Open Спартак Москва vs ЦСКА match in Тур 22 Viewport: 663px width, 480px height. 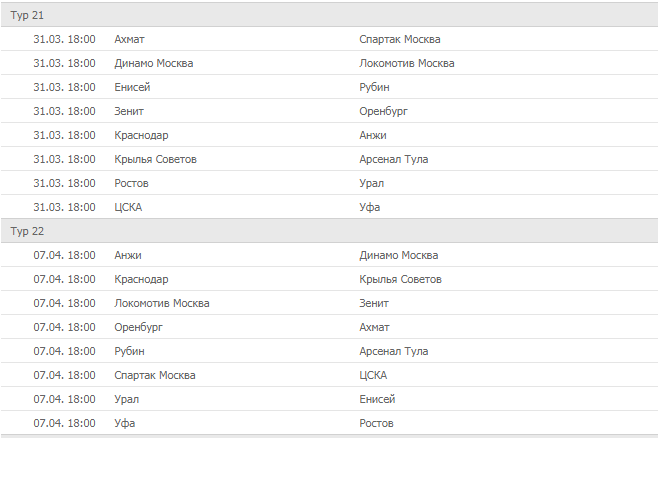pos(330,375)
